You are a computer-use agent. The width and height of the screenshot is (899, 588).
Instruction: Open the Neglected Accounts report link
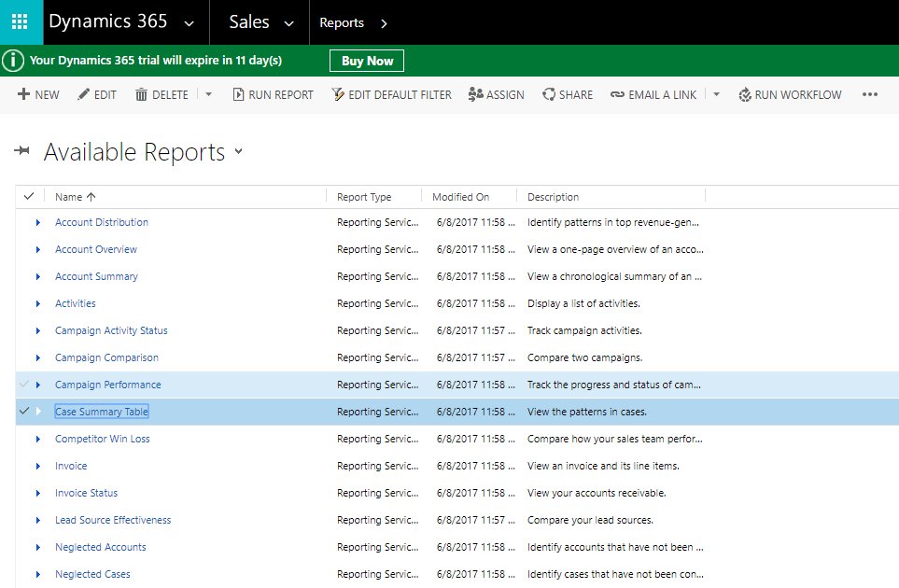[x=100, y=547]
